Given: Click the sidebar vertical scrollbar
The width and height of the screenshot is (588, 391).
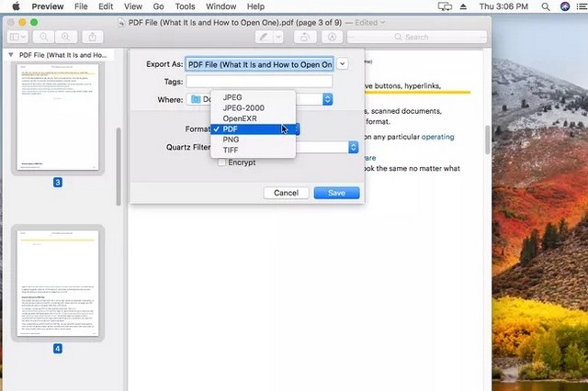Looking at the screenshot, I should (x=119, y=167).
